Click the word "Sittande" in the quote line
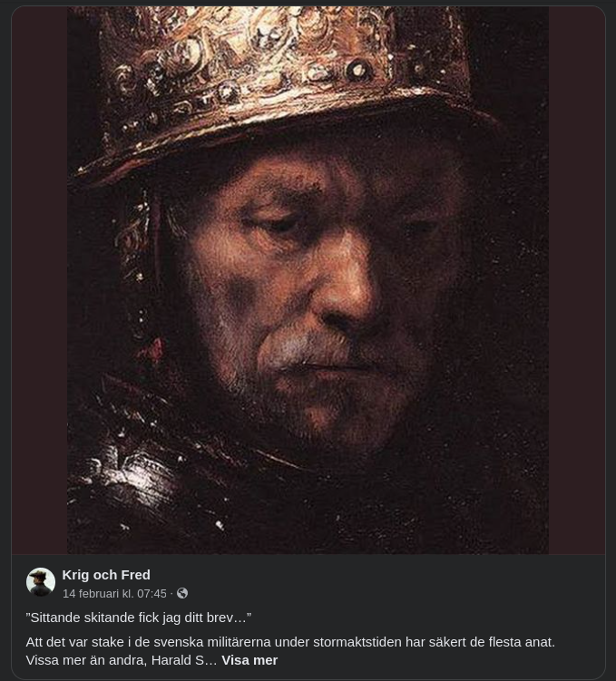 pos(55,618)
